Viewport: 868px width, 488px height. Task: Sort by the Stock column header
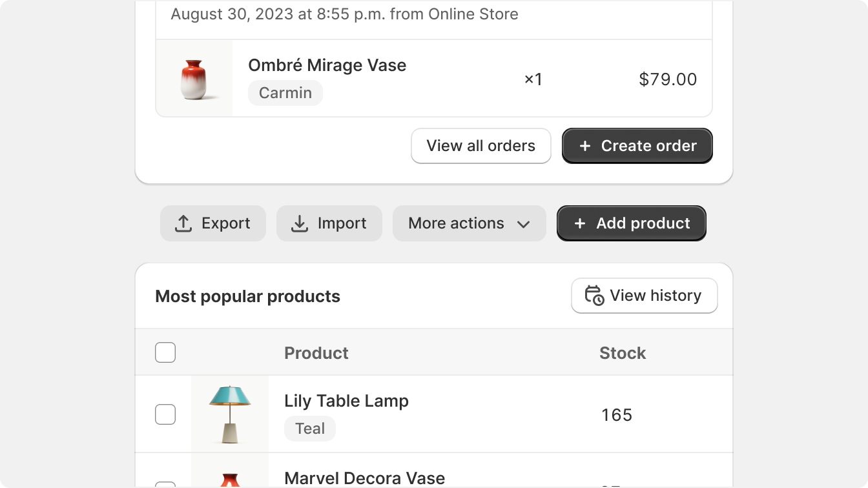pyautogui.click(x=623, y=353)
